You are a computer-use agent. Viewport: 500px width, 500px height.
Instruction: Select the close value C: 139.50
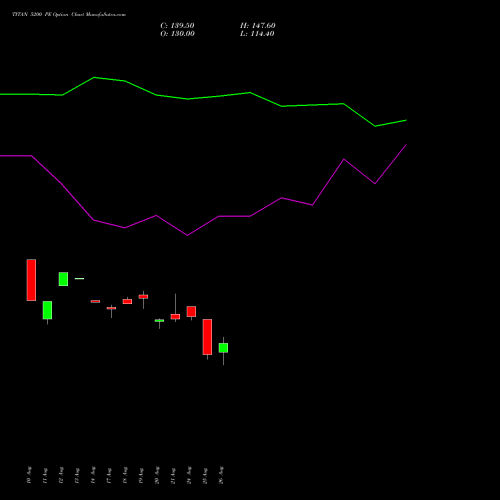[177, 26]
